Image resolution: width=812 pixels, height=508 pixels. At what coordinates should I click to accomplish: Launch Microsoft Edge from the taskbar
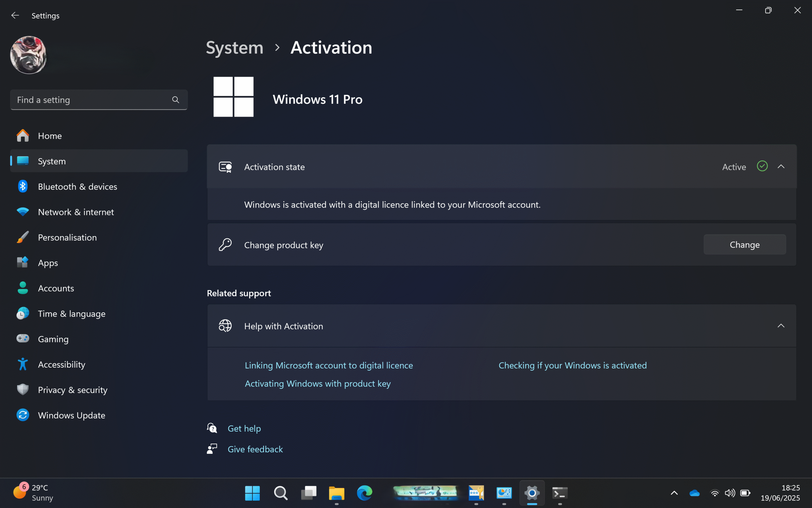[364, 493]
